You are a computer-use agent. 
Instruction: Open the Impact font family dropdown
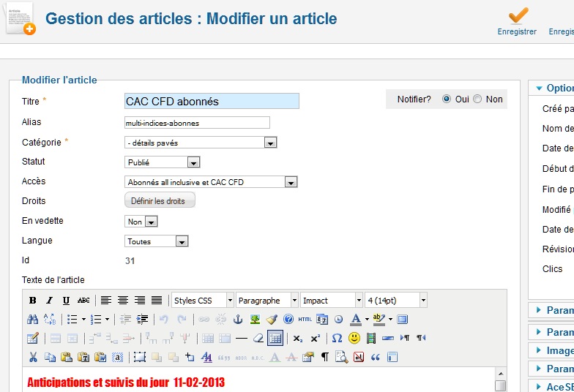click(x=332, y=301)
